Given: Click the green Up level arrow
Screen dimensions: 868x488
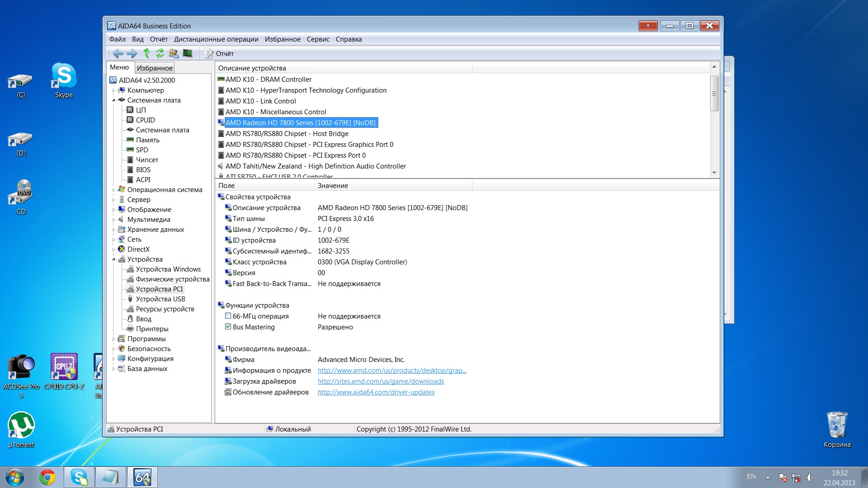Looking at the screenshot, I should click(146, 53).
